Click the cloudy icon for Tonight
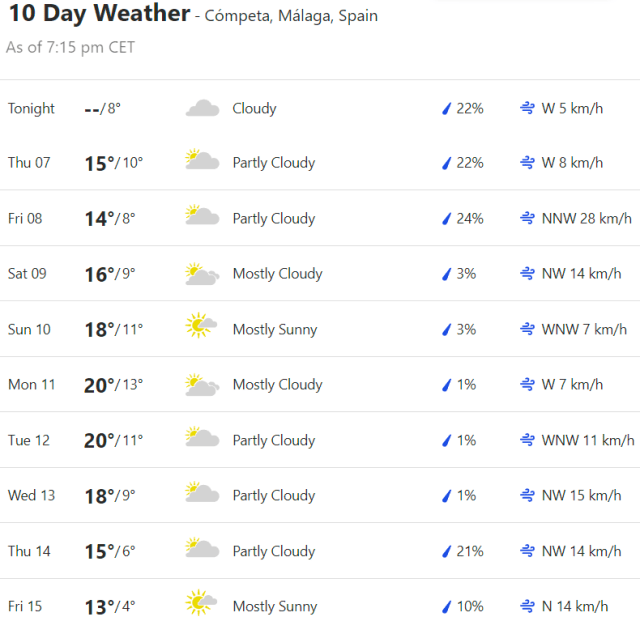640x621 pixels. coord(202,108)
